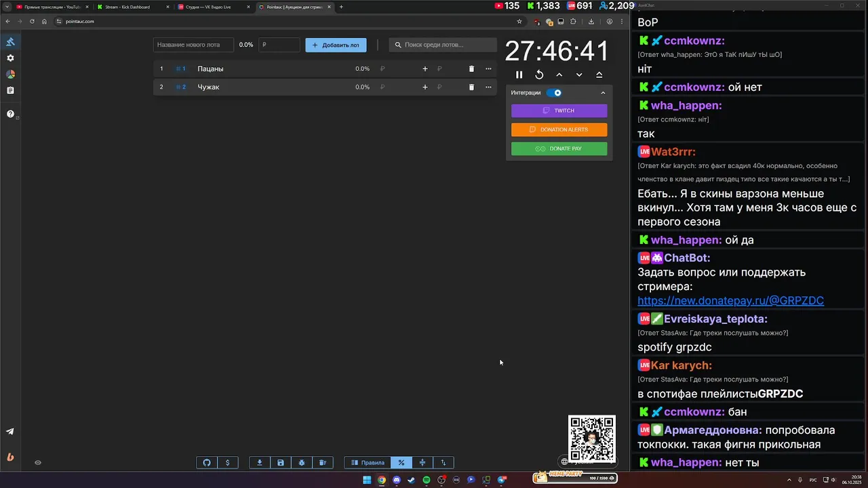This screenshot has height=488, width=868.
Task: Subtract time with the timer's down chevron
Action: click(579, 75)
